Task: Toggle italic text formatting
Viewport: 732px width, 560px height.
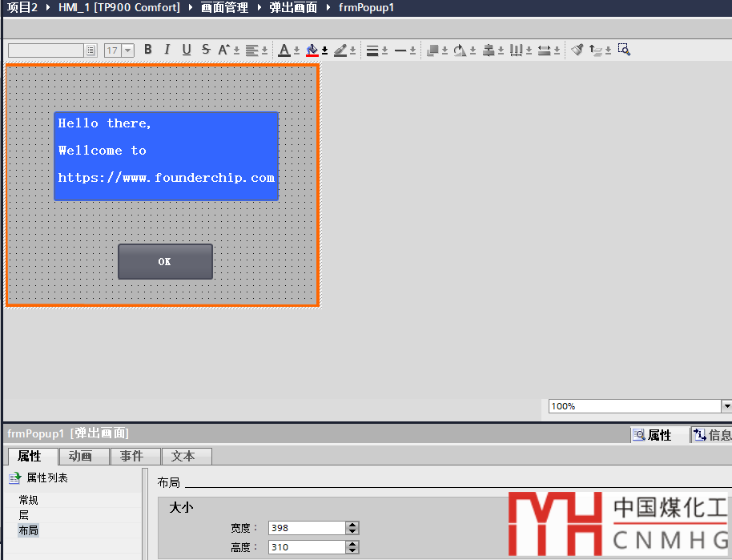Action: 167,50
